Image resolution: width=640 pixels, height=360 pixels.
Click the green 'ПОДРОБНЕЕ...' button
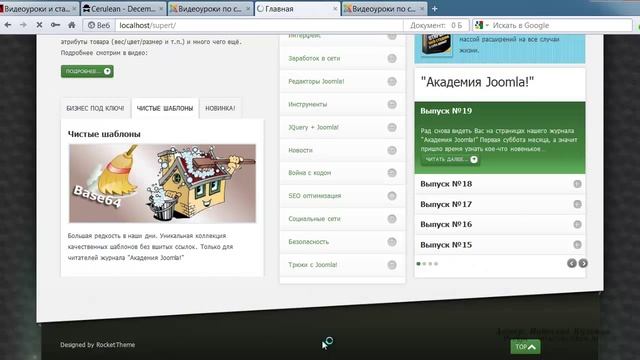(87, 71)
